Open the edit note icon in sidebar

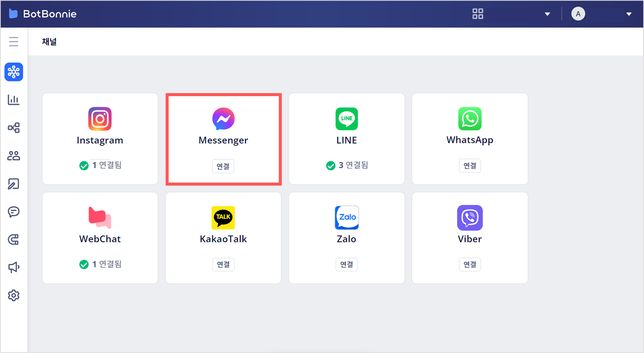(14, 184)
